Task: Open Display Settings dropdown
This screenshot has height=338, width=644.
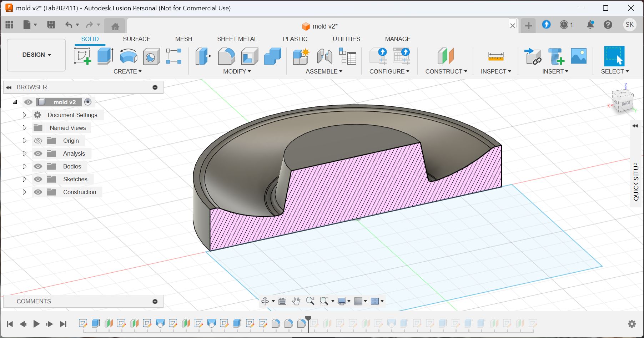Action: pos(344,301)
